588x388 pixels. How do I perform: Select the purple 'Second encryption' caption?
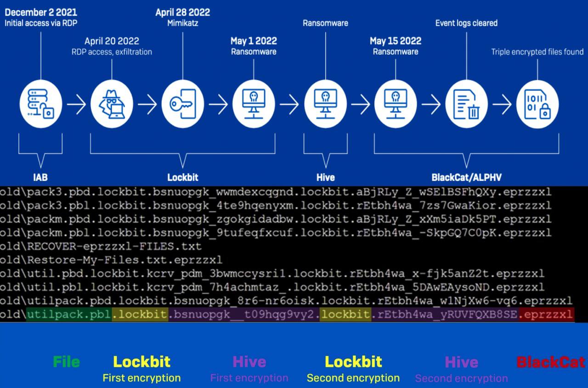(462, 378)
